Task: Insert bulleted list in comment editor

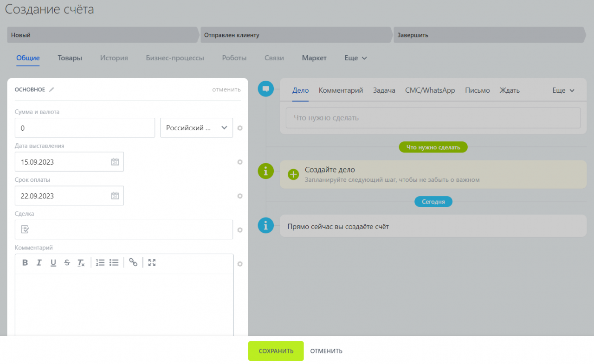Action: click(x=114, y=262)
